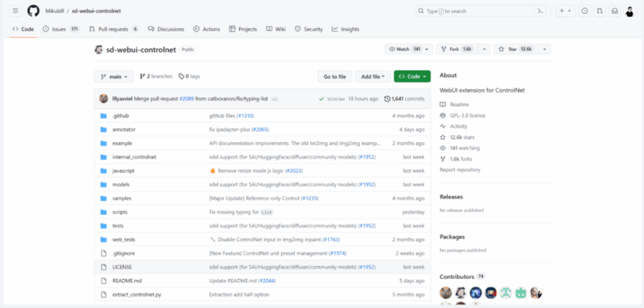View your pull requests icon in header
Viewport: 644px width, 308px height.
(x=599, y=11)
